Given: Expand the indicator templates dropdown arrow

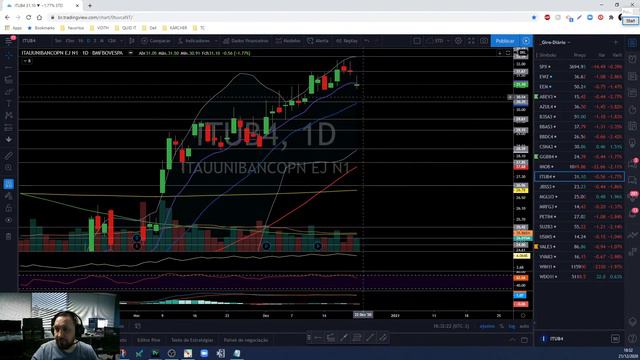Looking at the screenshot, I should pyautogui.click(x=216, y=41).
